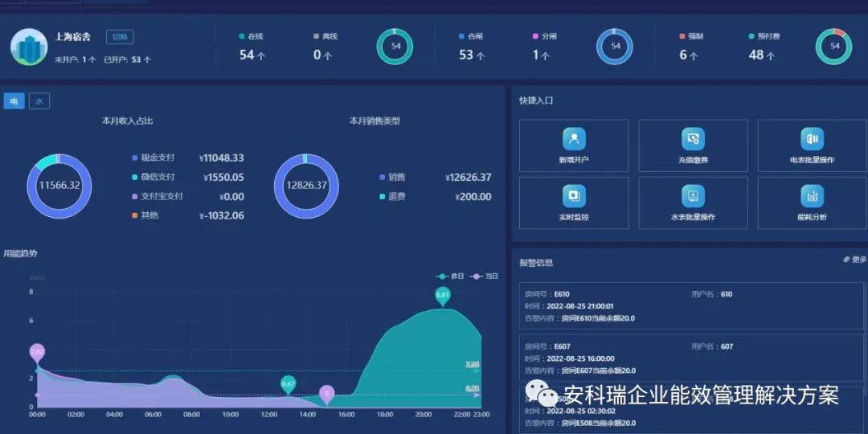Open the alarm entry for room E607
The image size is (868, 434).
tap(693, 358)
